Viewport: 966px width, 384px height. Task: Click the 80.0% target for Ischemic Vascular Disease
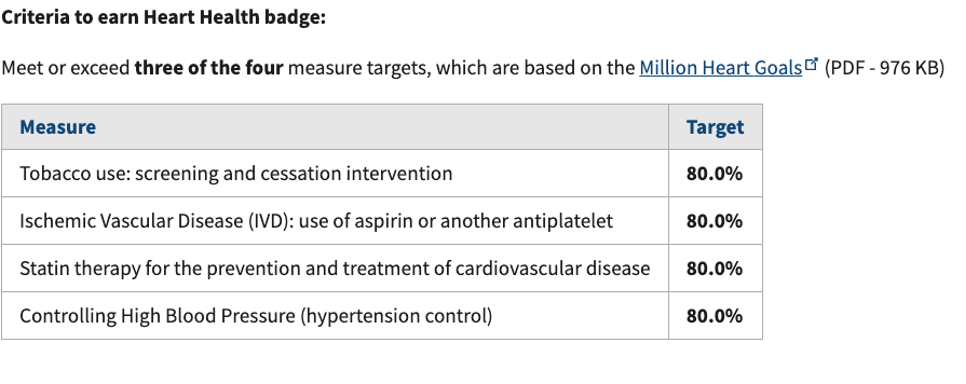click(x=715, y=221)
